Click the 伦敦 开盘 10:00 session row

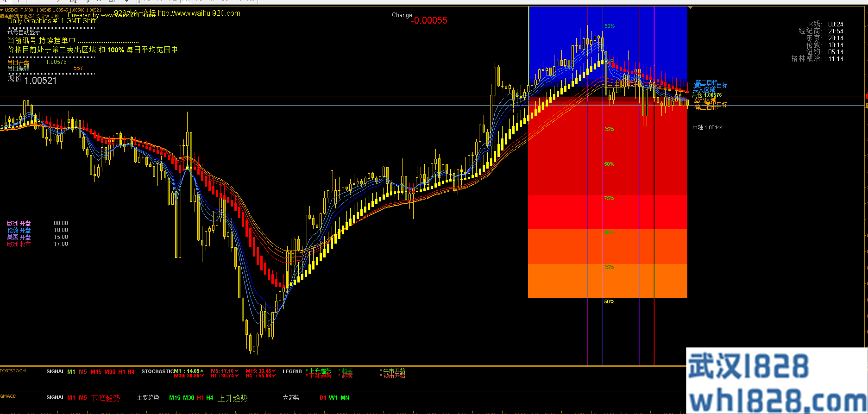(x=38, y=230)
